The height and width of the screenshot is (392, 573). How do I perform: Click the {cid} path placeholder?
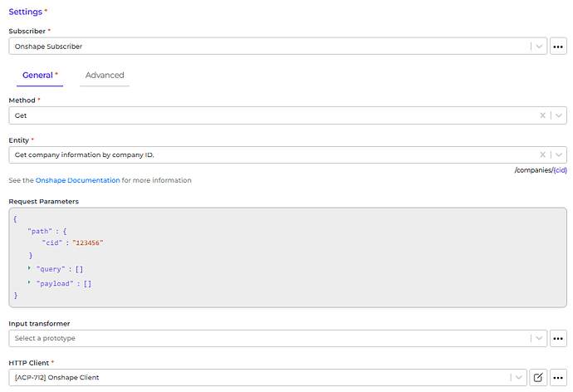[560, 170]
